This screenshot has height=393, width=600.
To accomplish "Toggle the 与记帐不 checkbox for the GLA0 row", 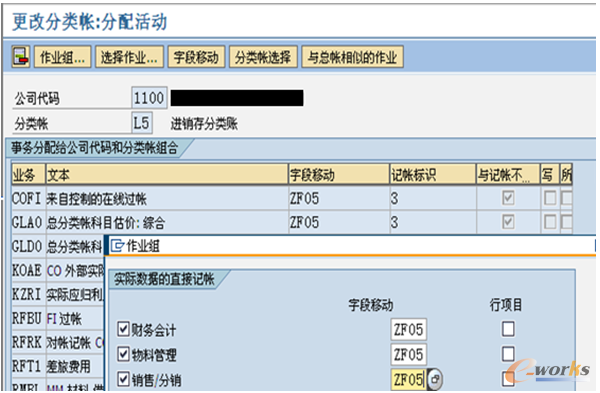I will [x=508, y=222].
